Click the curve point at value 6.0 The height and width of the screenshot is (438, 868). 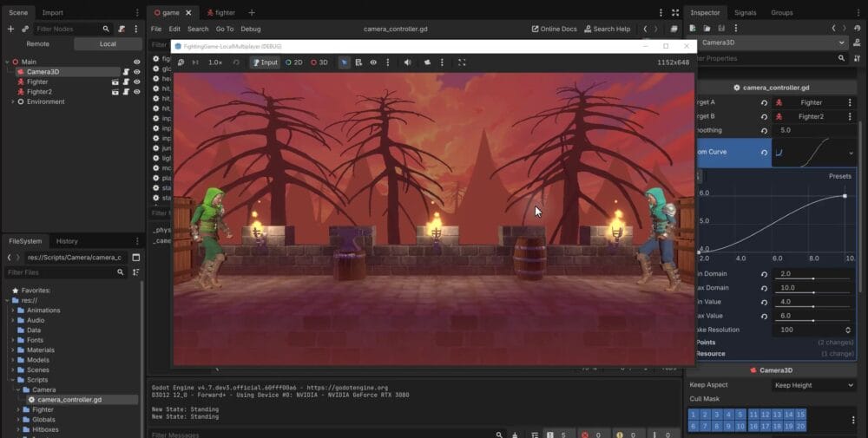845,196
